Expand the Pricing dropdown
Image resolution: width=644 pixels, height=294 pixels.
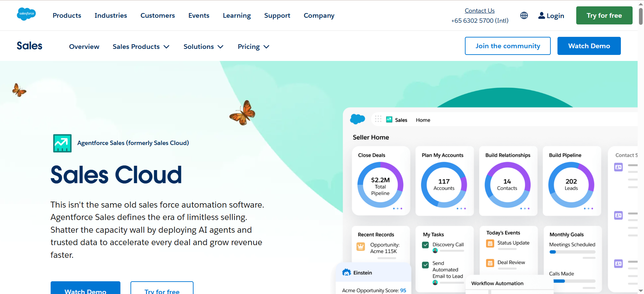[253, 47]
